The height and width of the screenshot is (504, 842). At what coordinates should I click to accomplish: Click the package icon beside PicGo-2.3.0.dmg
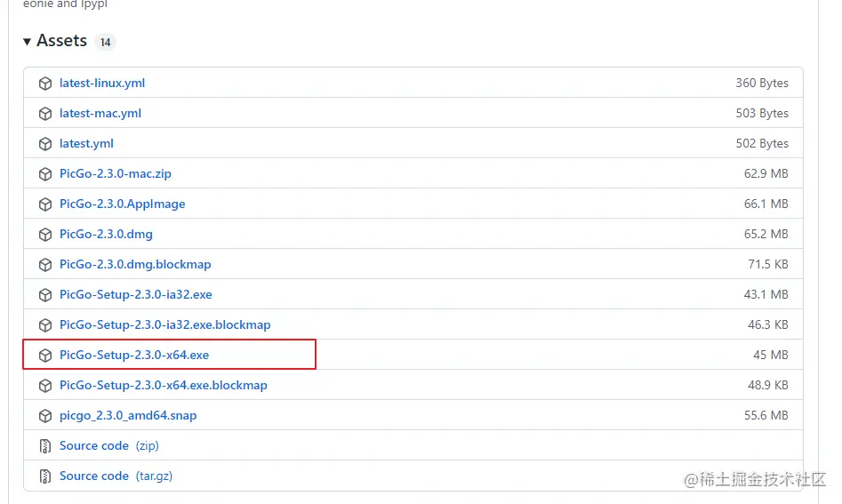[x=45, y=235]
